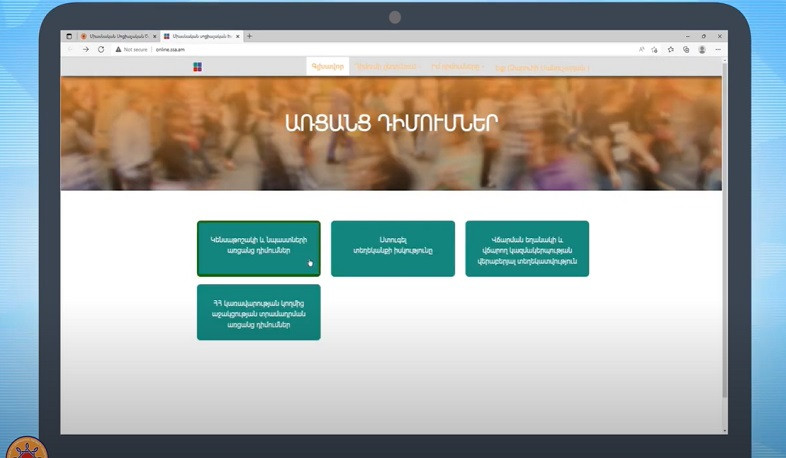This screenshot has height=458, width=786.
Task: Close the second browser tab
Action: click(x=238, y=36)
